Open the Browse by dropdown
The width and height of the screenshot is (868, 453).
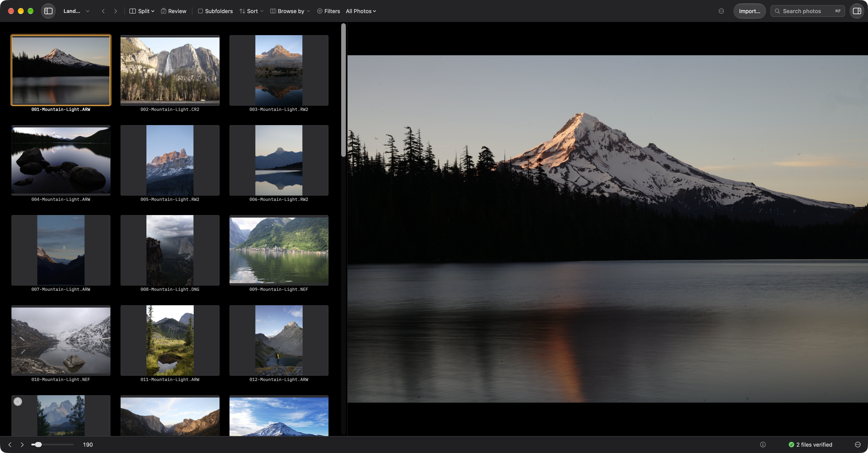(290, 11)
